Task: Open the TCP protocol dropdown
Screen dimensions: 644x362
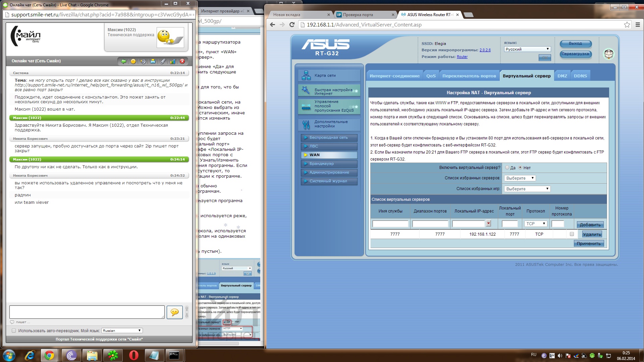Action: tap(536, 224)
